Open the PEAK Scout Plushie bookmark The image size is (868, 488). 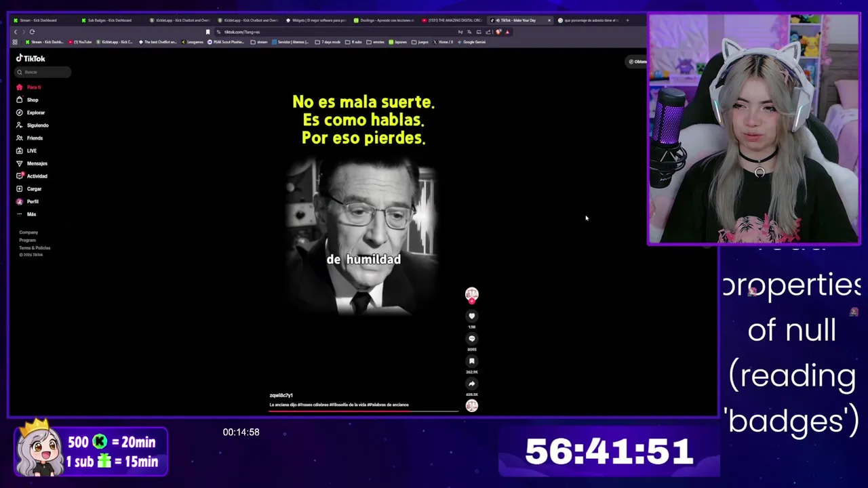[x=226, y=42]
